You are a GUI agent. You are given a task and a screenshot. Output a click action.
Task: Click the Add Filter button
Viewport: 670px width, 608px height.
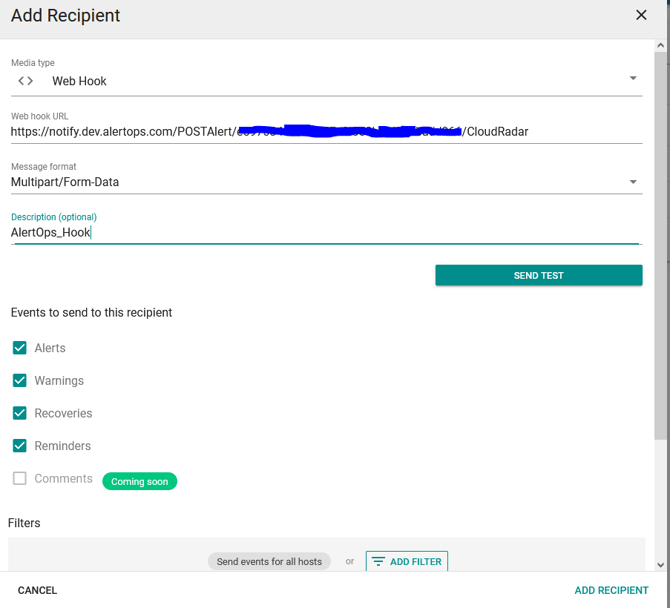click(x=407, y=562)
